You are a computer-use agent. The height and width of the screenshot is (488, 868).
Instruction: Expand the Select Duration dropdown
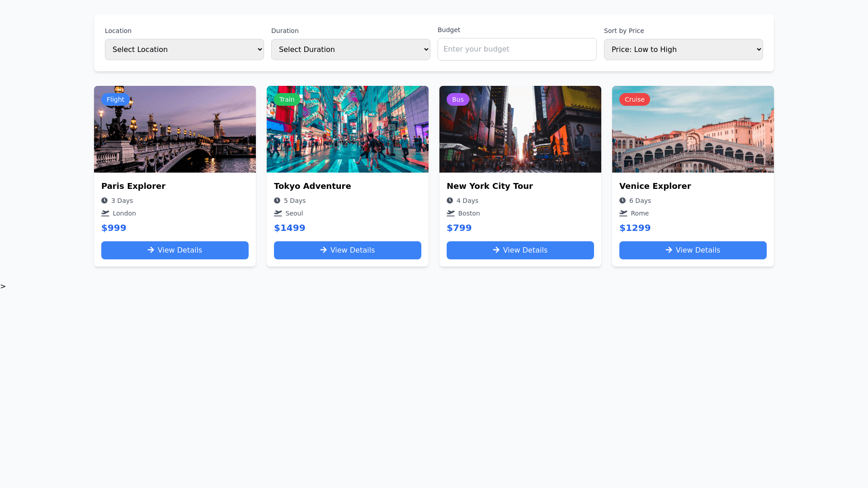pos(350,49)
